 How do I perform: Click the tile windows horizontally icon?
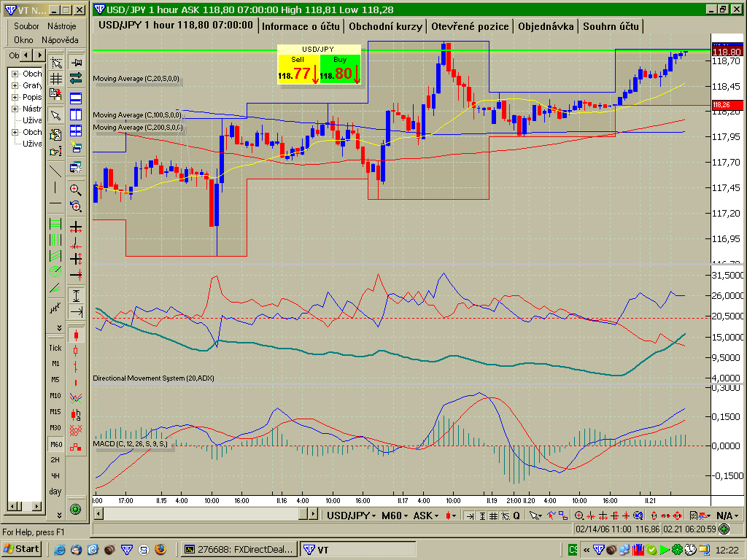click(x=75, y=98)
